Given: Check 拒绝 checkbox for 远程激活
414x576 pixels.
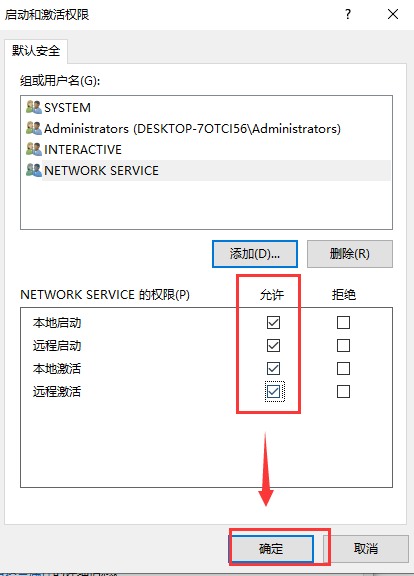Looking at the screenshot, I should click(x=343, y=392).
